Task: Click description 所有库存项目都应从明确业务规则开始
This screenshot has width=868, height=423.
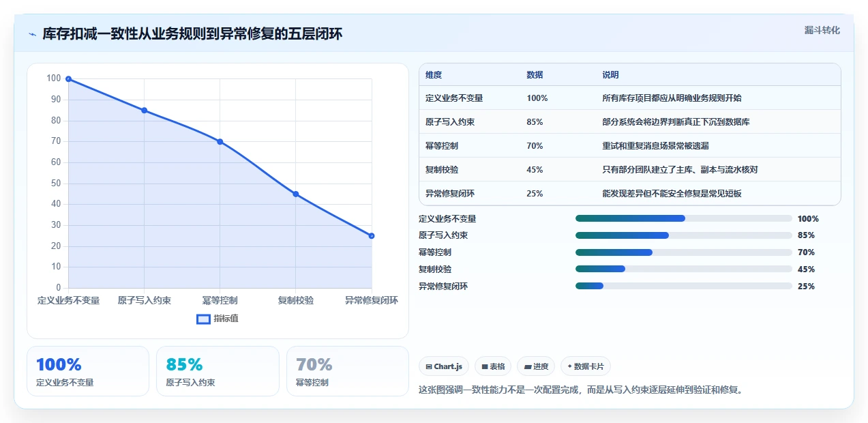Action: 672,98
